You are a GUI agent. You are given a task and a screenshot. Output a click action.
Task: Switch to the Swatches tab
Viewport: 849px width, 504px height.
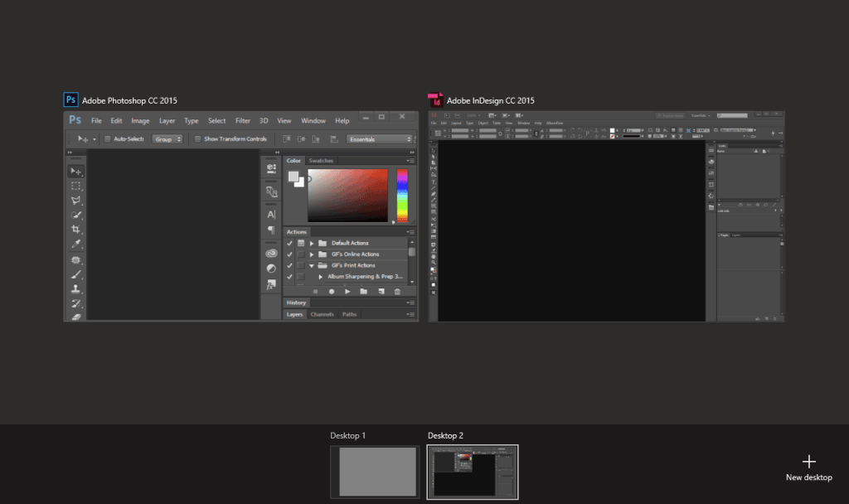click(321, 161)
